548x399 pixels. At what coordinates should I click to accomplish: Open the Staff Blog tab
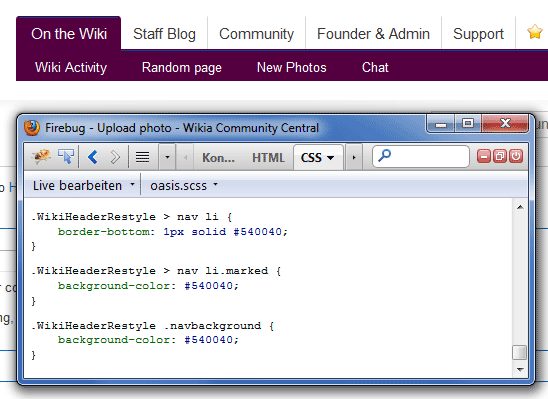[164, 34]
